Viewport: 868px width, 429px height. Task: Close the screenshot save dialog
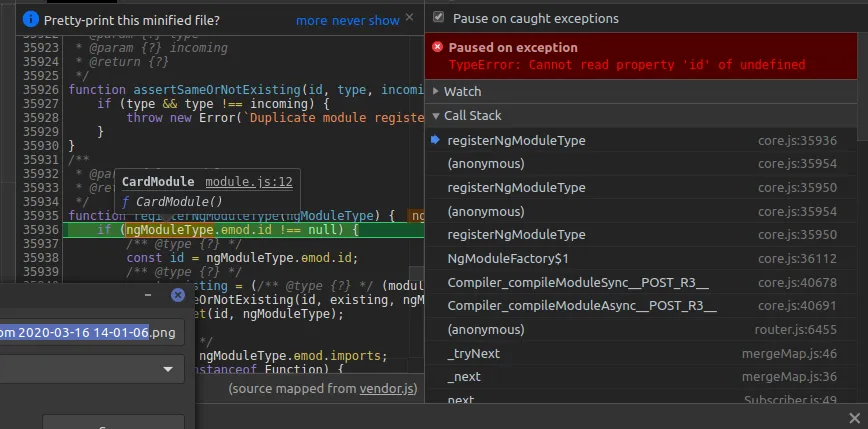(178, 295)
